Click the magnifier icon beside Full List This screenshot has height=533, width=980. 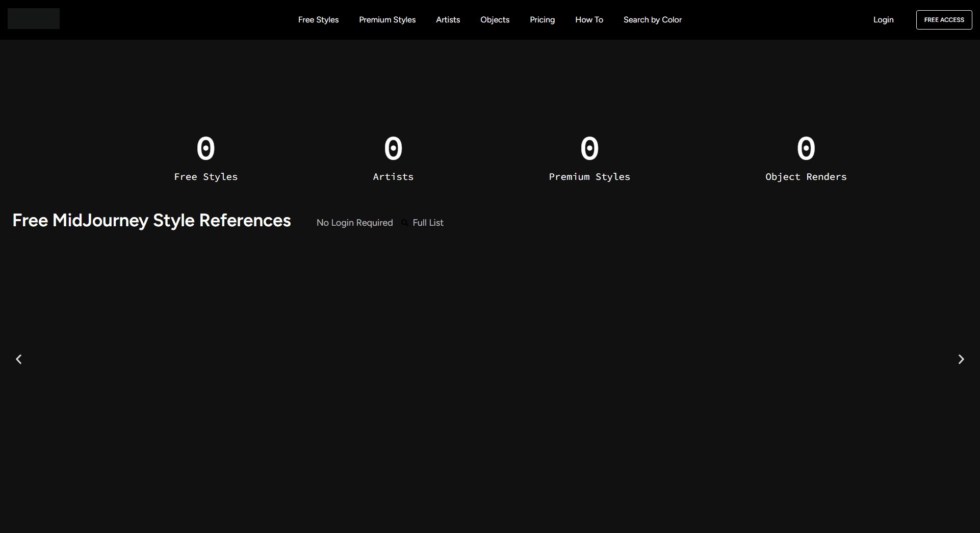[x=404, y=223]
